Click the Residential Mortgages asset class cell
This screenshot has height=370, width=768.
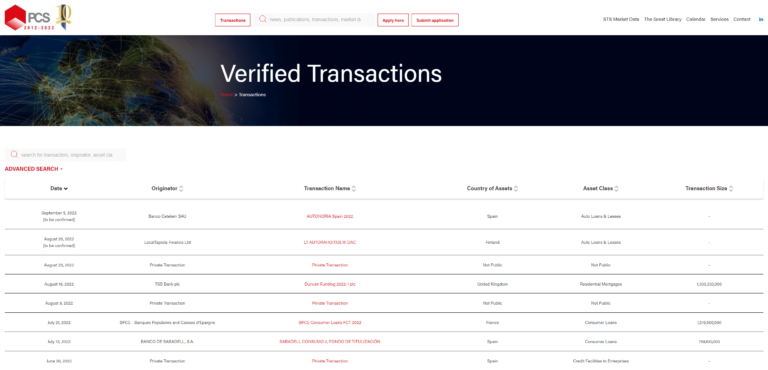point(600,284)
